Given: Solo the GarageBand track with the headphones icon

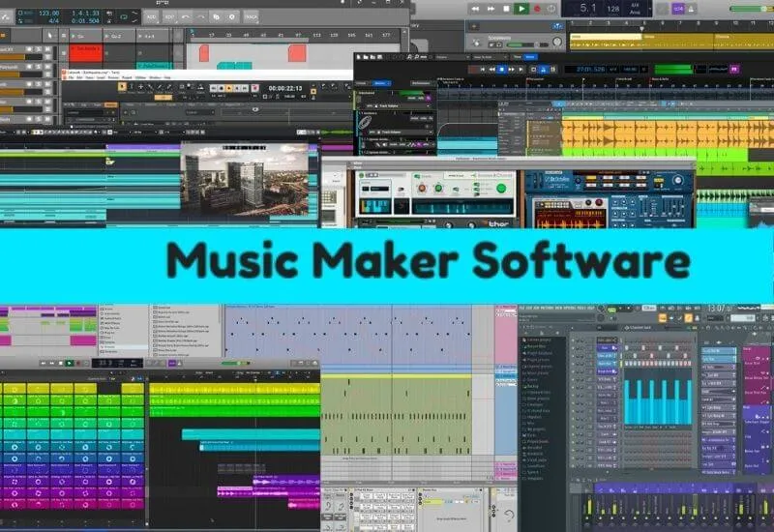Looking at the screenshot, I should (x=498, y=44).
